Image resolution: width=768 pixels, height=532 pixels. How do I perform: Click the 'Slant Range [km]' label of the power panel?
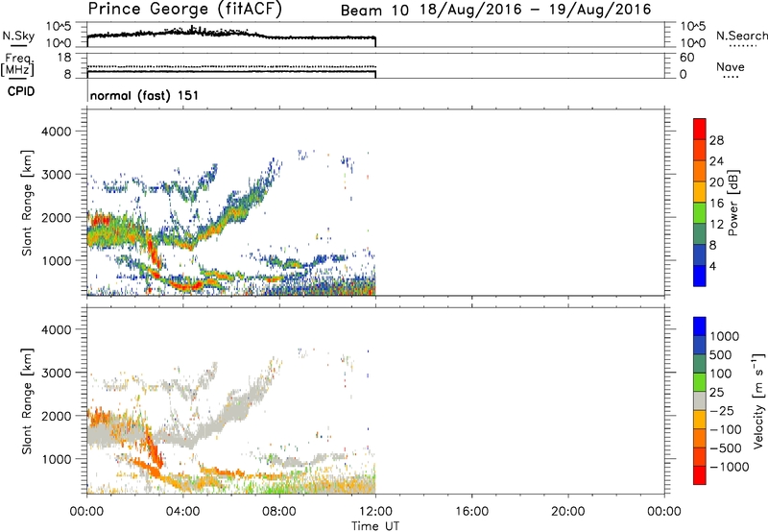[x=27, y=203]
